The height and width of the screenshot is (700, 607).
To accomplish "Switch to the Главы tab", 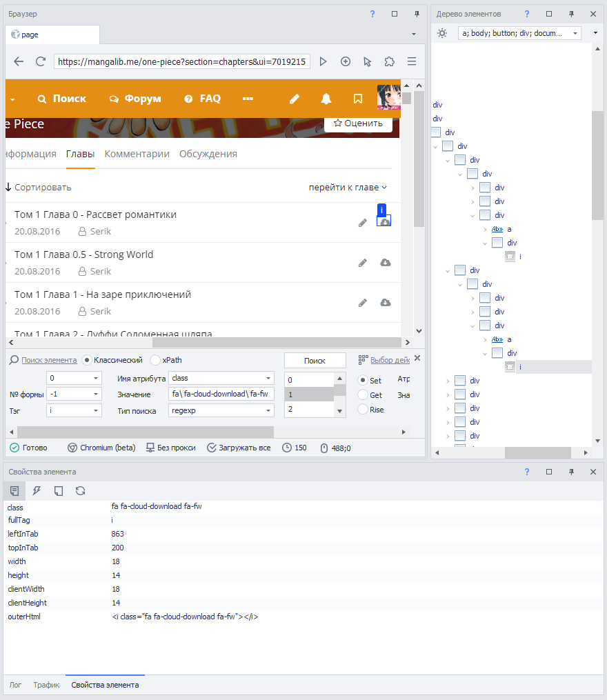I will (x=81, y=154).
